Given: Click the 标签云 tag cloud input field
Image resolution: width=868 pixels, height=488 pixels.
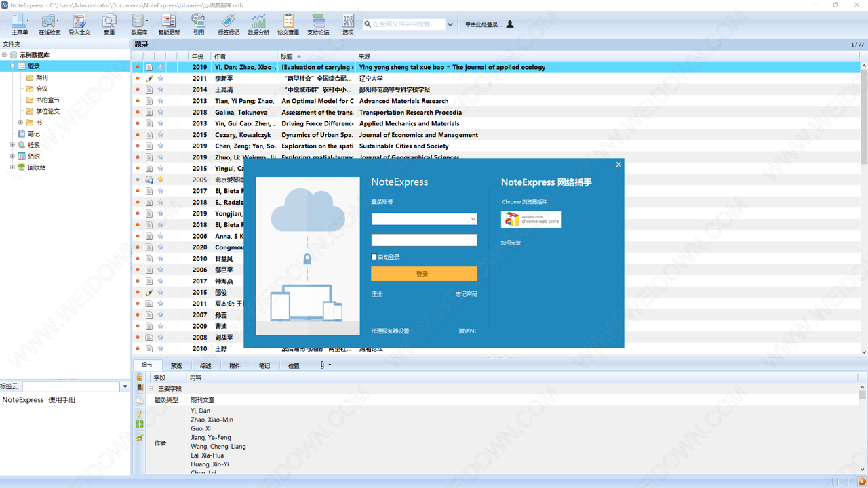Looking at the screenshot, I should pyautogui.click(x=71, y=386).
